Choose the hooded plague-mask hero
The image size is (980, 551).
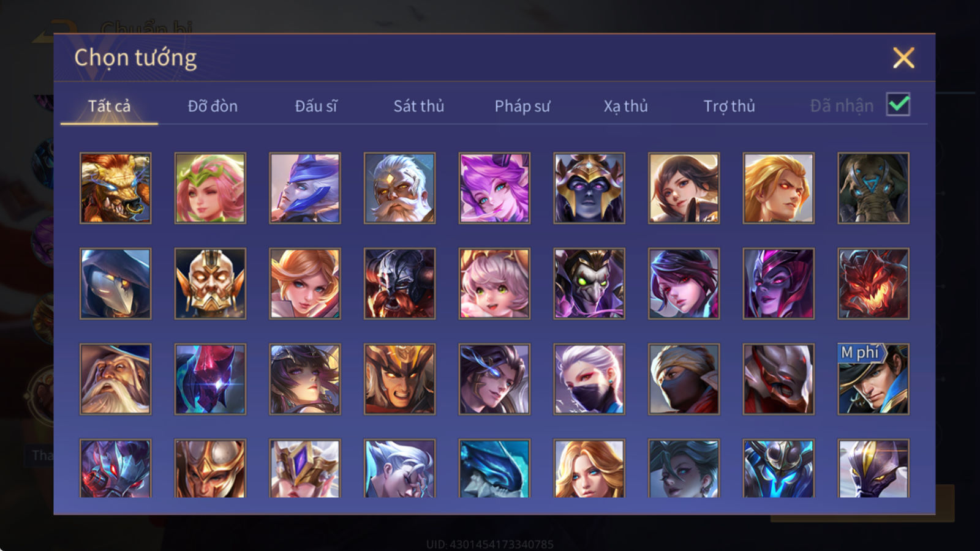pos(115,283)
